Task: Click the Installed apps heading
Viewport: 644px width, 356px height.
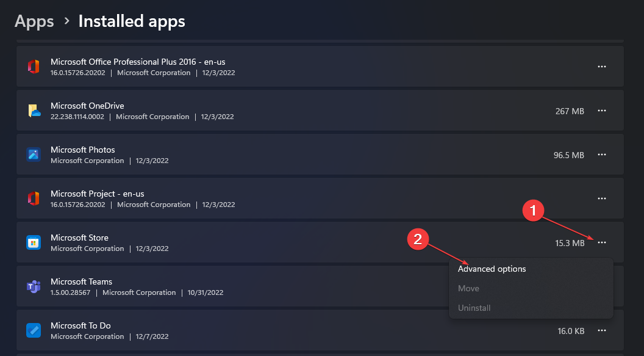Action: point(132,21)
